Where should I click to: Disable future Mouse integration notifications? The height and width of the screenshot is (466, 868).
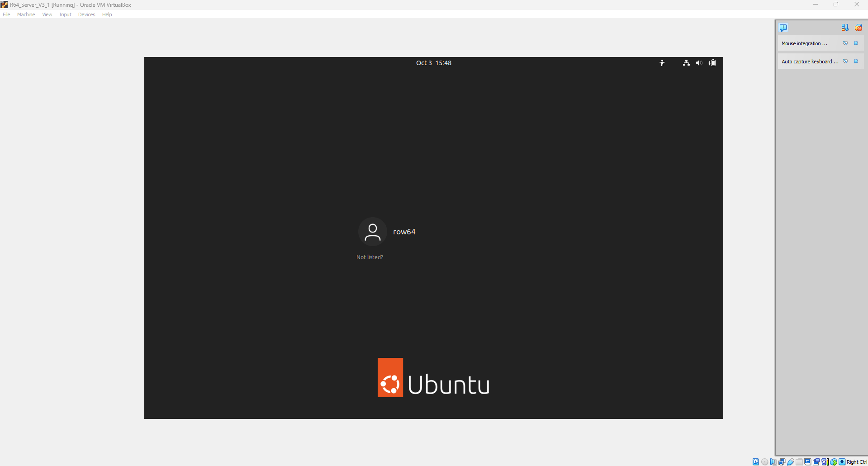point(845,43)
